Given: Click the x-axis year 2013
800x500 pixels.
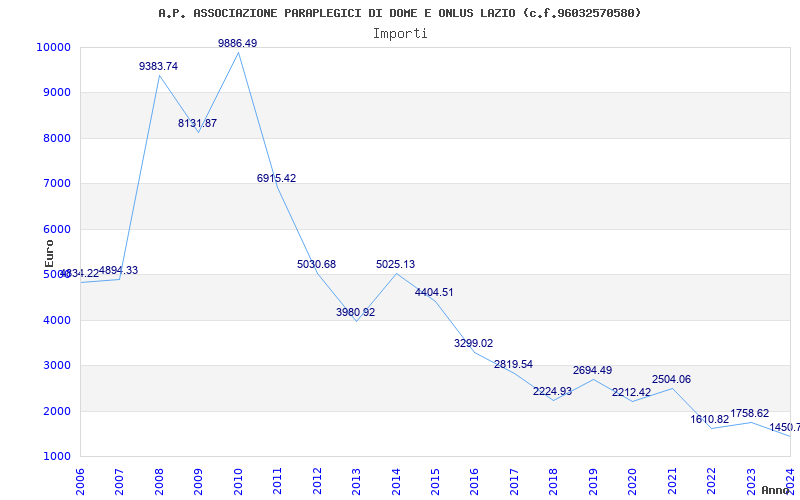Looking at the screenshot, I should point(356,481).
